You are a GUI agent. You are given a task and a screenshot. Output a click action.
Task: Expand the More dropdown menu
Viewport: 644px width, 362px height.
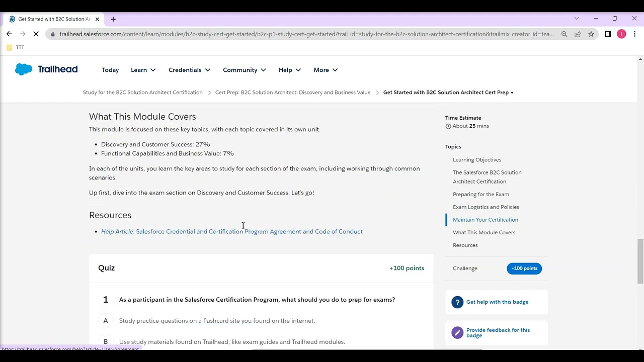tap(326, 70)
